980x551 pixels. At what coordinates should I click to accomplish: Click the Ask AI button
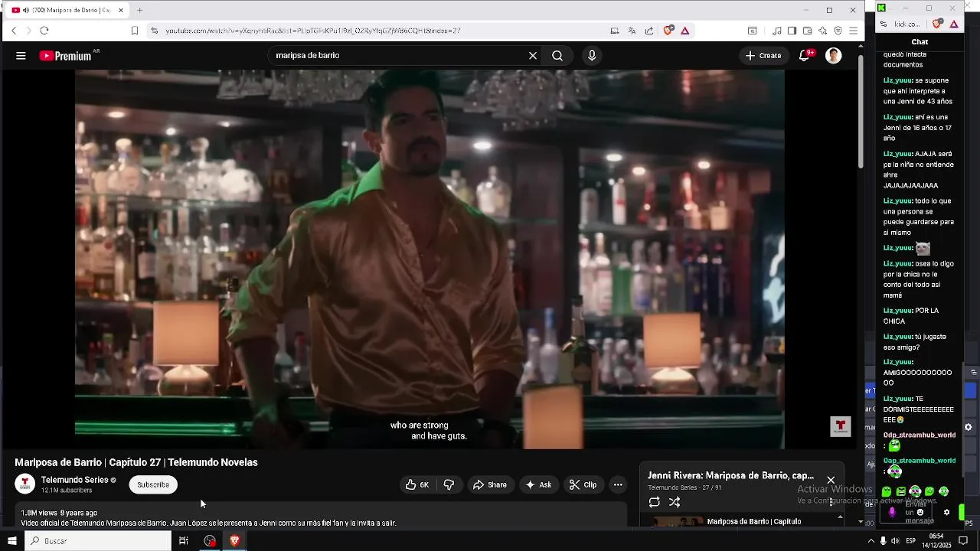click(x=538, y=484)
